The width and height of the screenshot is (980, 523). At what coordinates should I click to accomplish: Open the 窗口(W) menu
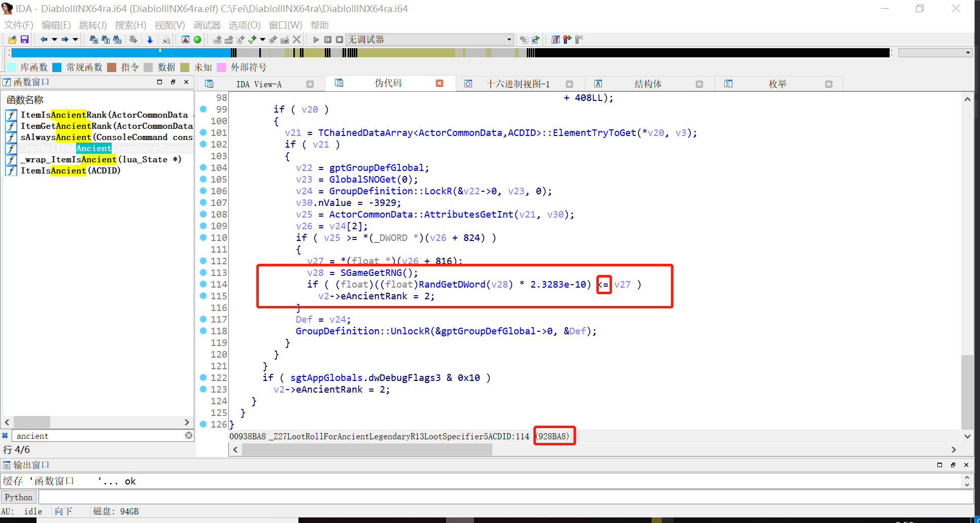point(285,25)
